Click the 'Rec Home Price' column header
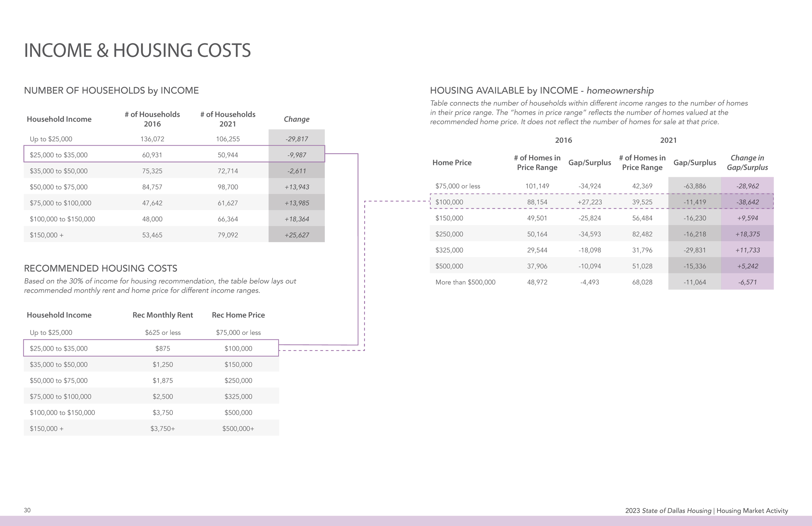The image size is (812, 526). [238, 315]
